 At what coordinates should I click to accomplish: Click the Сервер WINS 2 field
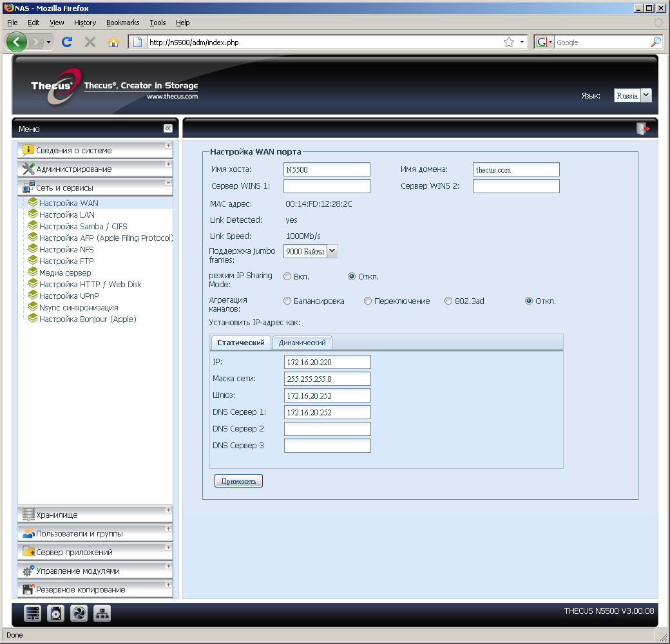516,186
